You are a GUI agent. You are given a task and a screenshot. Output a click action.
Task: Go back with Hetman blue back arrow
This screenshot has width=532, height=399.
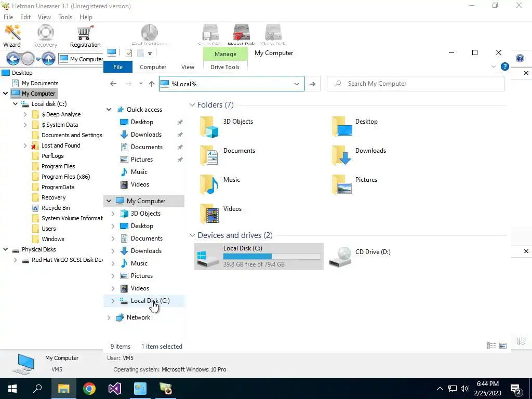13,59
